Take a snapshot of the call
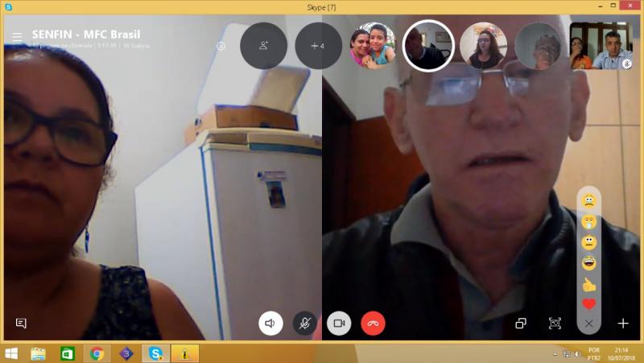The height and width of the screenshot is (363, 644). click(x=555, y=324)
